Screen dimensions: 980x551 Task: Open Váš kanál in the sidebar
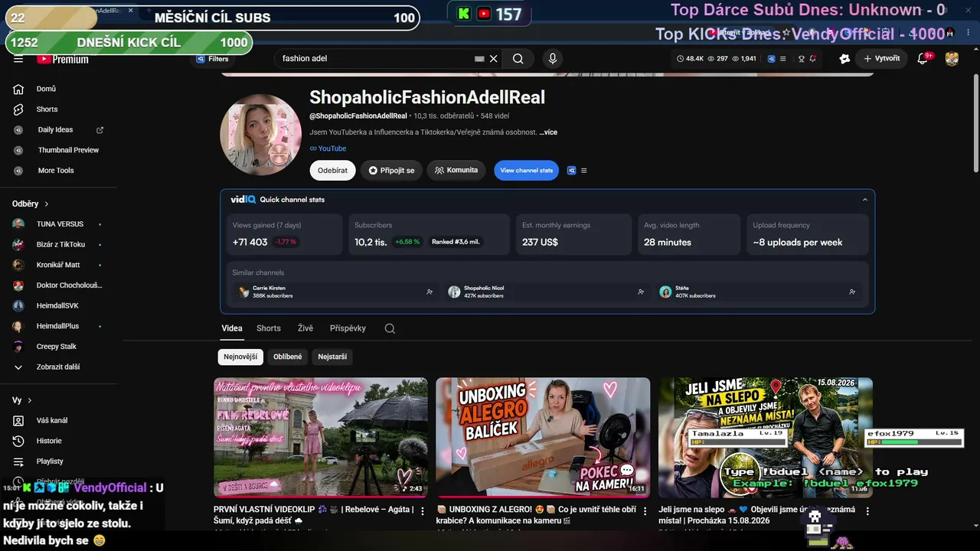pos(58,421)
